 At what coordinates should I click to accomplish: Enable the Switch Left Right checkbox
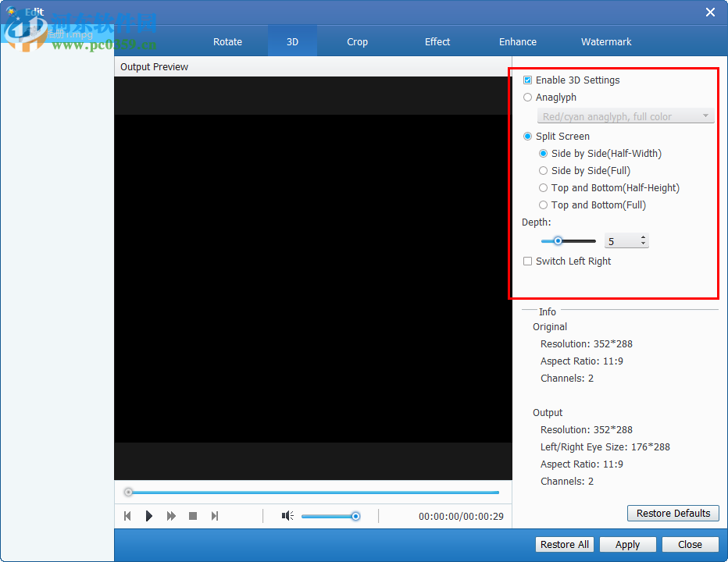click(x=528, y=261)
